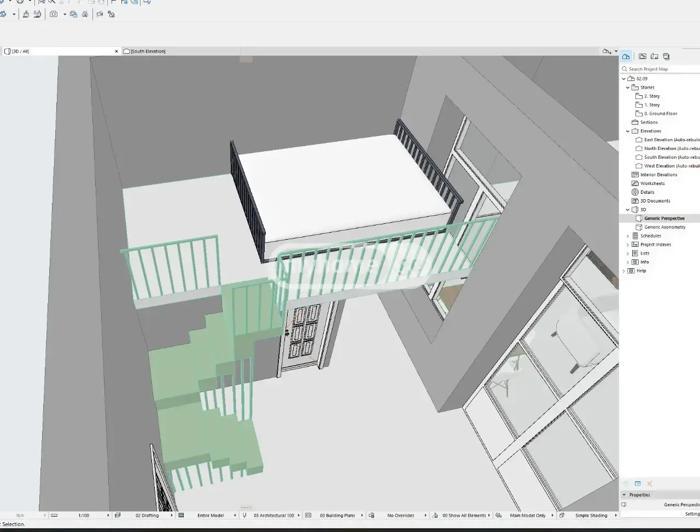Open the No Overrides dropdown
Screen dimensions: 700x532
pyautogui.click(x=403, y=515)
